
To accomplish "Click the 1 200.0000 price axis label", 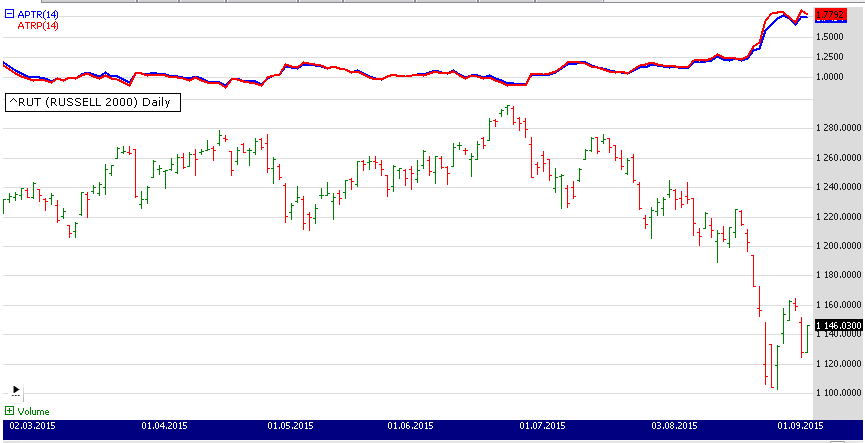I will pyautogui.click(x=838, y=246).
